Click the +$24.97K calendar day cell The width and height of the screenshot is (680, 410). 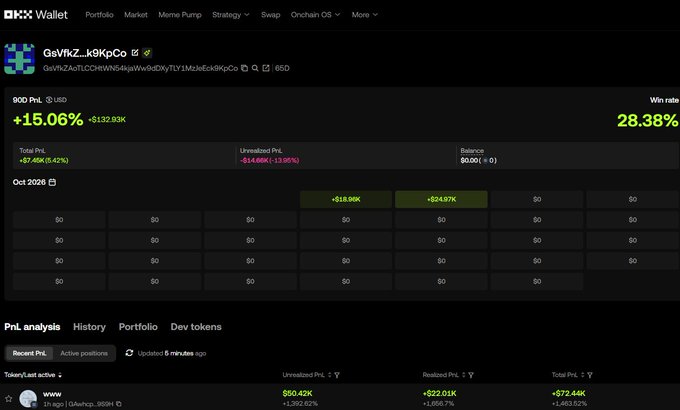click(441, 199)
